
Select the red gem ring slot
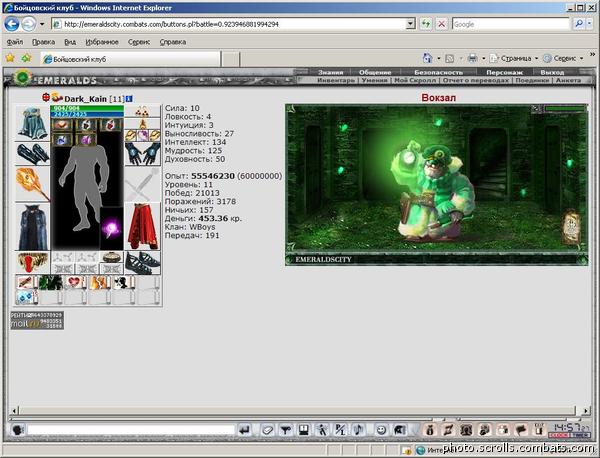click(32, 262)
